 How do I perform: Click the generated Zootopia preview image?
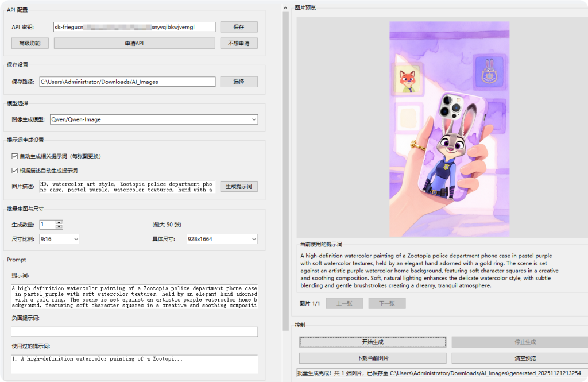click(x=449, y=129)
